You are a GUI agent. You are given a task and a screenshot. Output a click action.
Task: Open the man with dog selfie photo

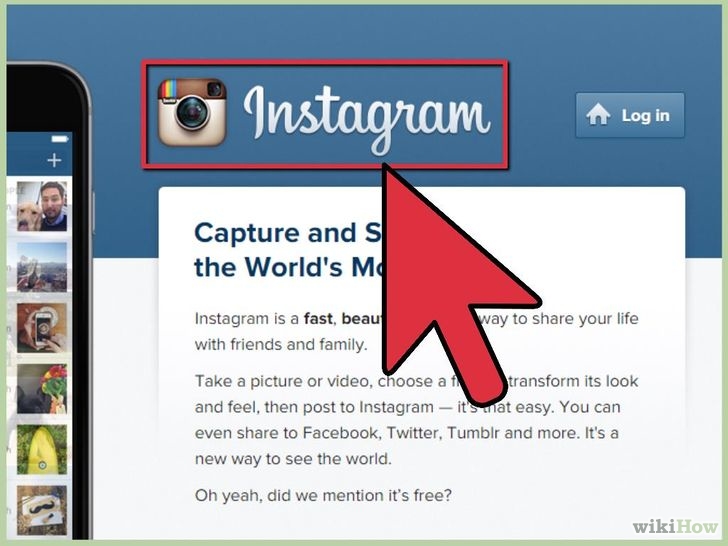point(42,206)
